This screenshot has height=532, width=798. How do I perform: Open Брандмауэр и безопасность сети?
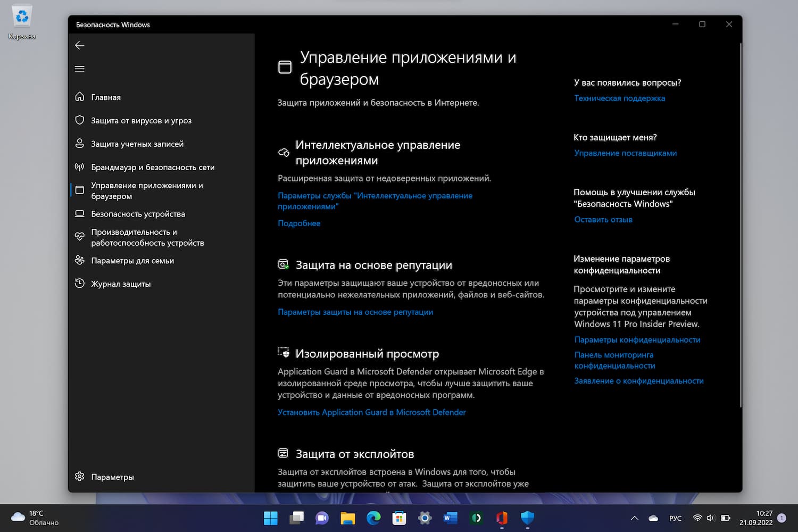point(153,167)
